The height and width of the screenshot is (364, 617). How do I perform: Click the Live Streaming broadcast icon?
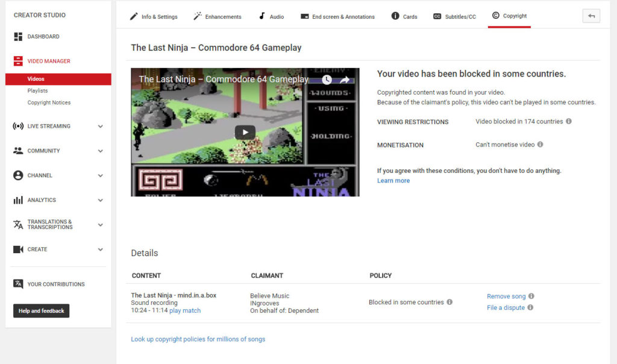(18, 126)
